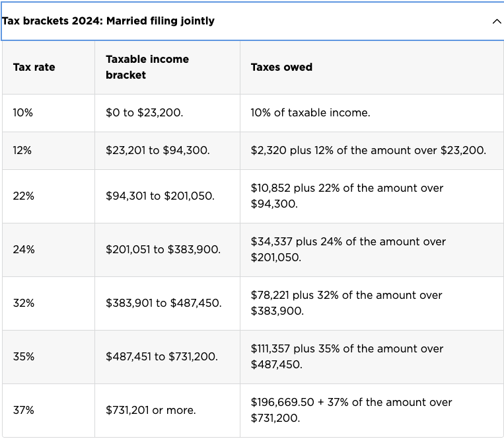
Task: Click the 'Tax rate' column header
Action: 48,67
